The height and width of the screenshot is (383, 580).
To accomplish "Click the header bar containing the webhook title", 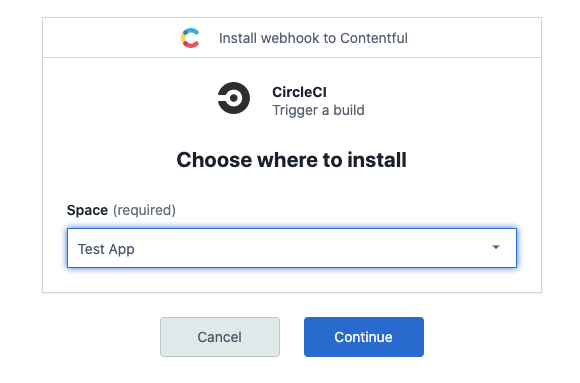I will click(x=292, y=38).
